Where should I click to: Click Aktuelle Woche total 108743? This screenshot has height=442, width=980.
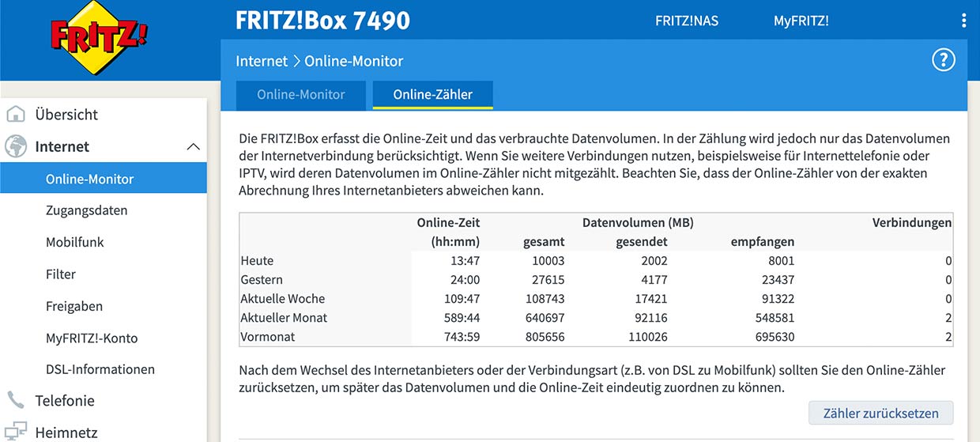click(545, 299)
